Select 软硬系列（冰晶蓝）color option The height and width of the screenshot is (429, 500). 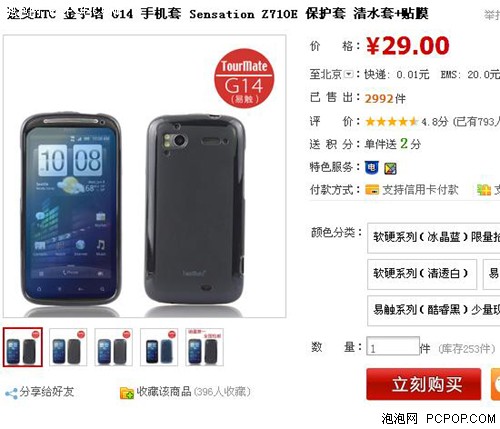click(x=434, y=238)
